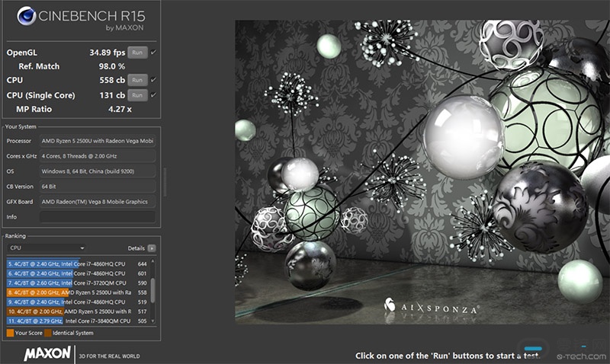Click the left panel resize handle
Image resolution: width=610 pixels, height=364 pixels.
(x=165, y=182)
